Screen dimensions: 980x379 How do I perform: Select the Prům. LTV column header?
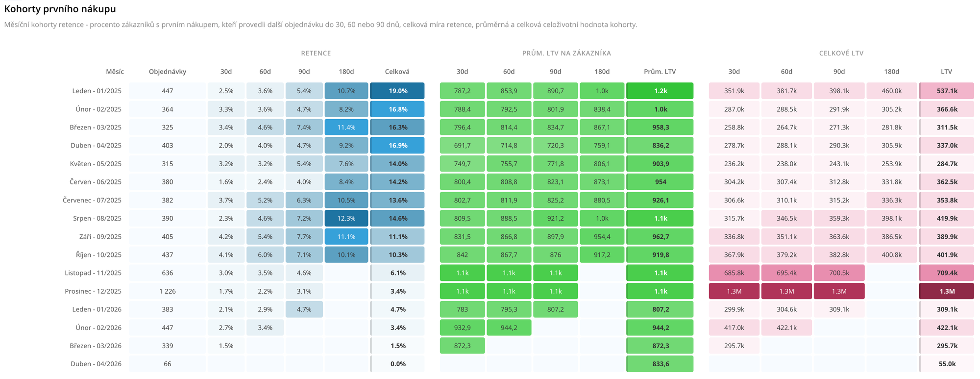tap(660, 72)
